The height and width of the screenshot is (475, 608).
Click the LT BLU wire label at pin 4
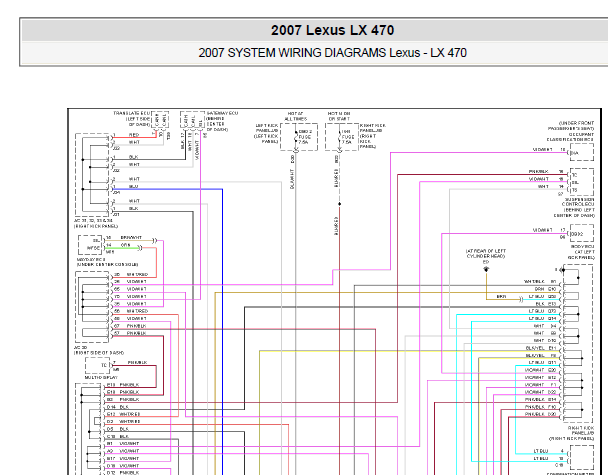point(541,451)
